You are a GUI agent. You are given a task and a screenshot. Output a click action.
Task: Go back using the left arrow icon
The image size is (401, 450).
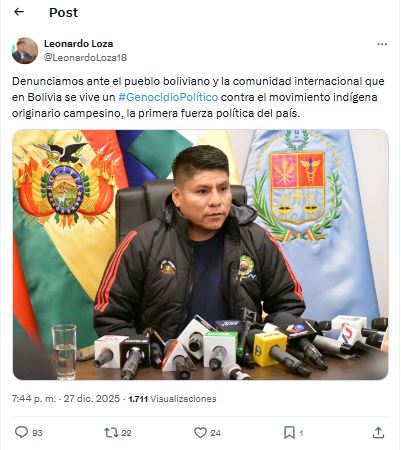[x=19, y=12]
